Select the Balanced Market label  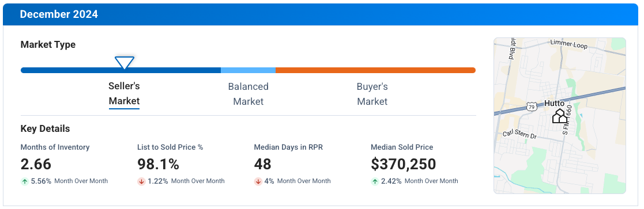click(248, 94)
